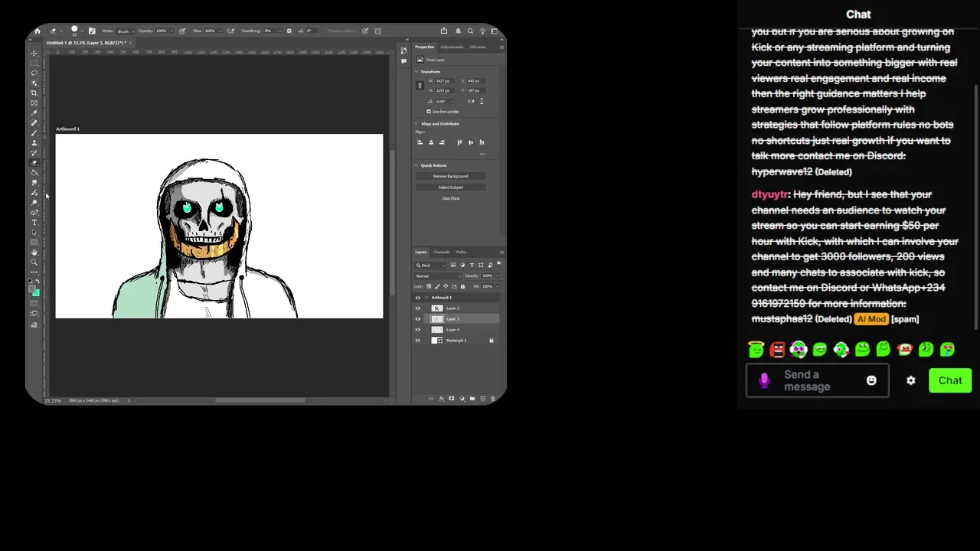Image resolution: width=980 pixels, height=551 pixels.
Task: Open Photoshop search magnifier
Action: (470, 31)
